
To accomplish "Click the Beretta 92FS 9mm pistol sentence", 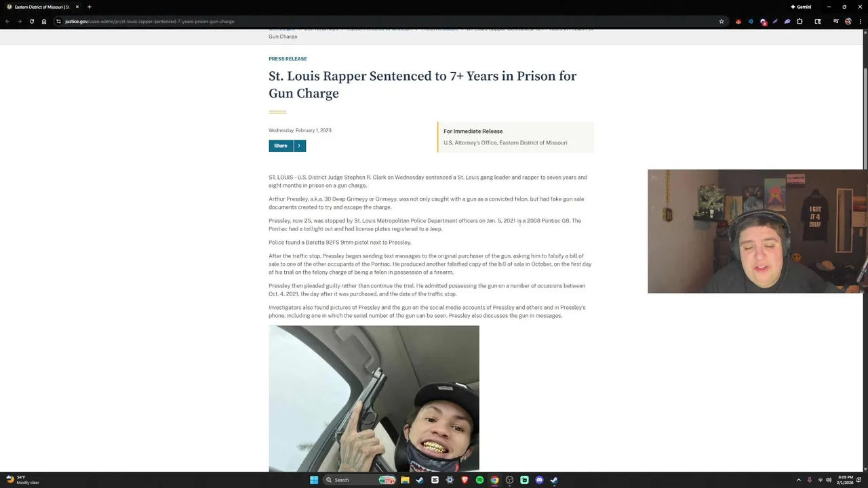I will [x=340, y=242].
